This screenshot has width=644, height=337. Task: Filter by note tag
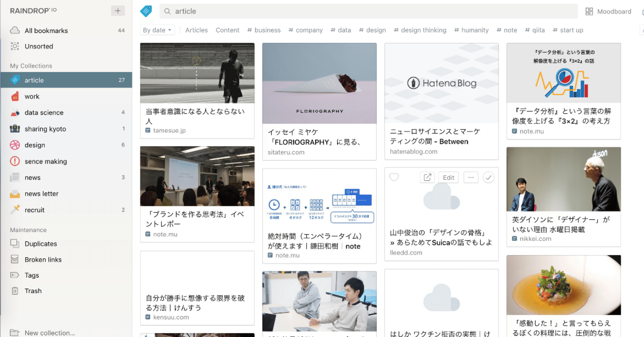tap(507, 30)
